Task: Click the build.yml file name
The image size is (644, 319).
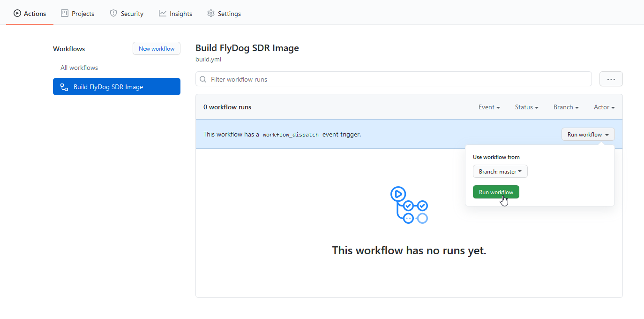Action: coord(208,60)
